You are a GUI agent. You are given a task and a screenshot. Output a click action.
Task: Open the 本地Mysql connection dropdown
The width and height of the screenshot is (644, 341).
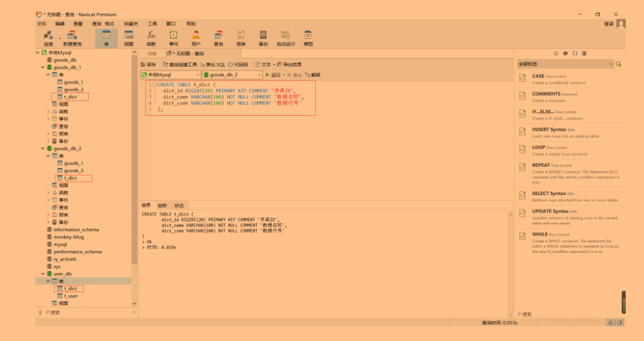(171, 75)
